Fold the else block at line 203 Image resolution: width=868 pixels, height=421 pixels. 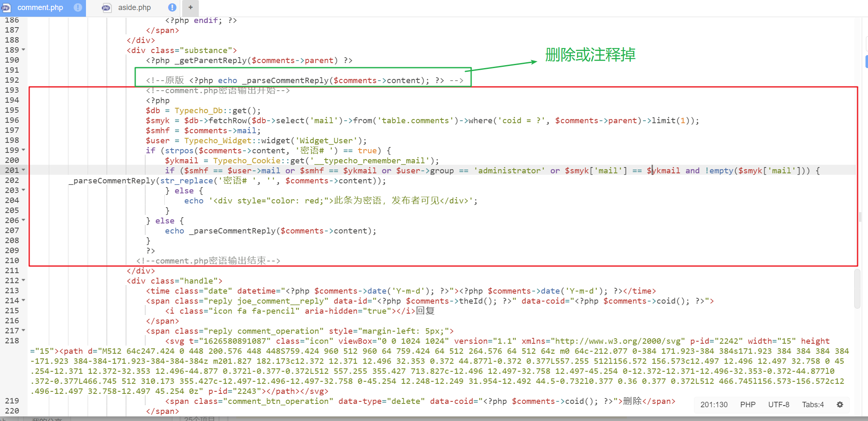pos(23,190)
